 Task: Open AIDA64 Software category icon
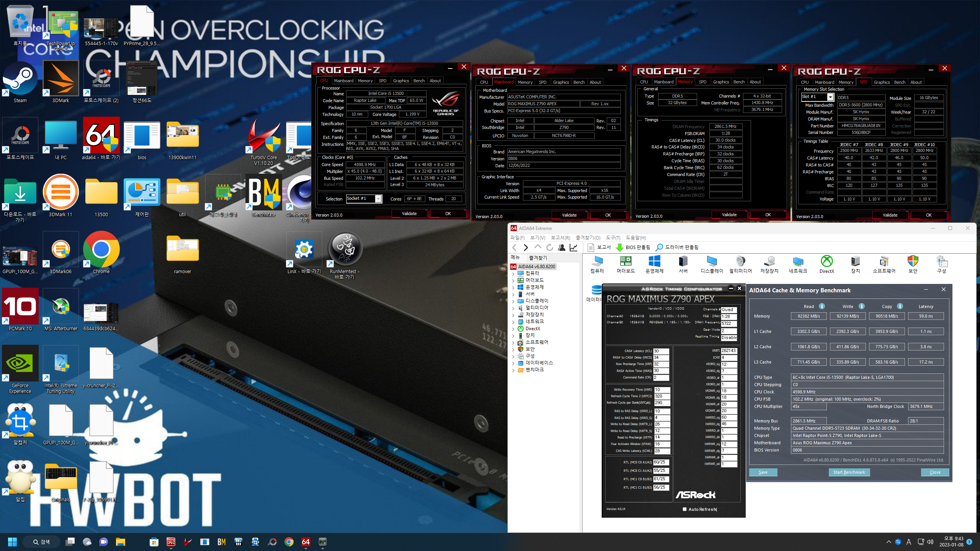(884, 264)
